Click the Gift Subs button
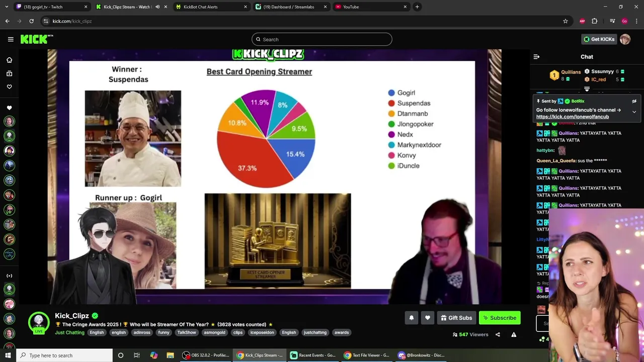The width and height of the screenshot is (644, 362). click(x=456, y=318)
